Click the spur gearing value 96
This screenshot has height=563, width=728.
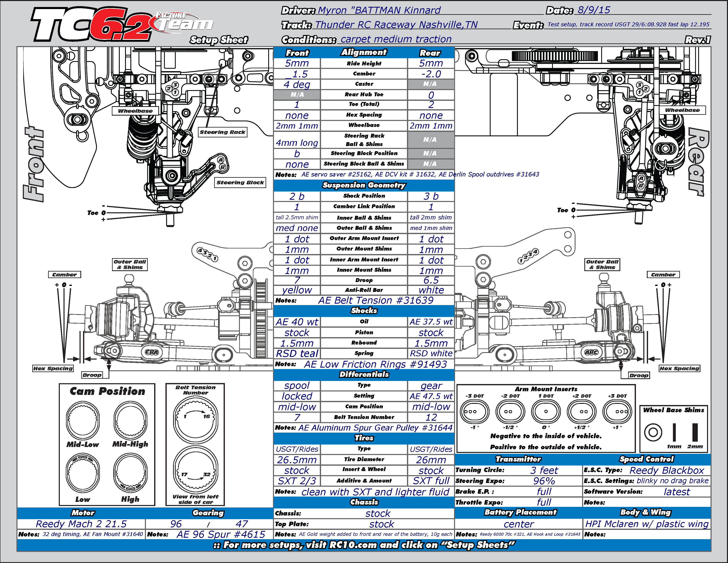(176, 524)
